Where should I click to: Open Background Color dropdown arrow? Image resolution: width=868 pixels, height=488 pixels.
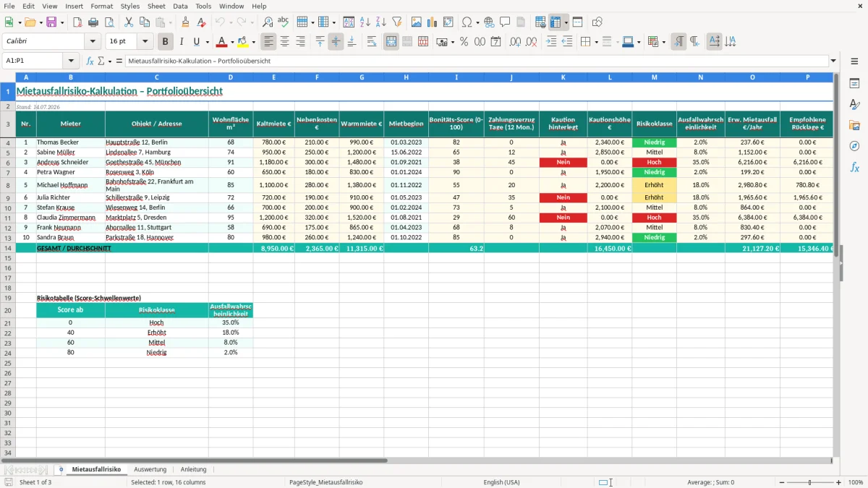(253, 42)
